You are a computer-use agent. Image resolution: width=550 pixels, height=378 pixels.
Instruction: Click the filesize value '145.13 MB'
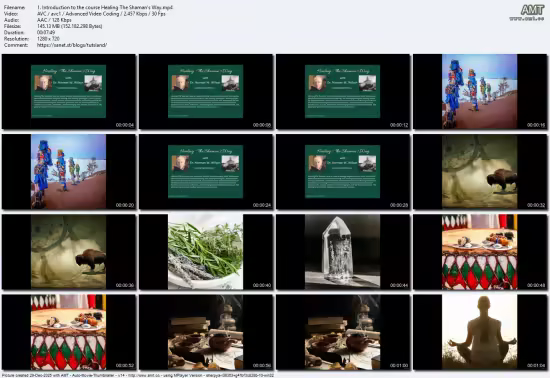(48, 26)
